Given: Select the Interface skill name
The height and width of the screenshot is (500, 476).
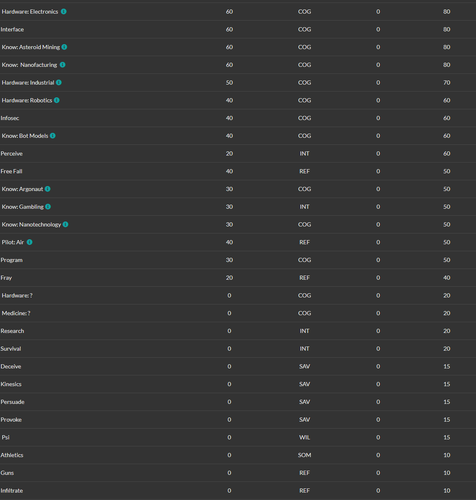Looking at the screenshot, I should [12, 29].
